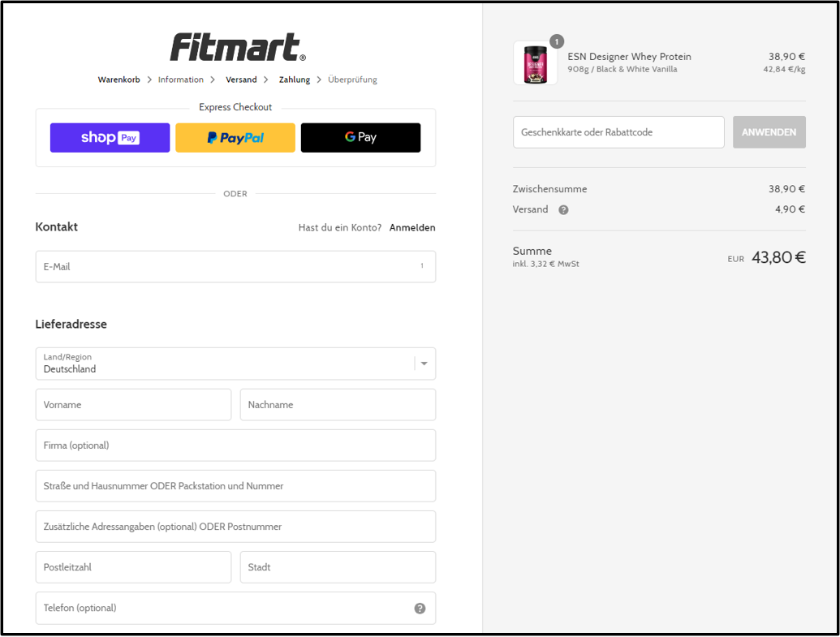Pay with Shop Pay express button
The height and width of the screenshot is (637, 840).
tap(110, 138)
